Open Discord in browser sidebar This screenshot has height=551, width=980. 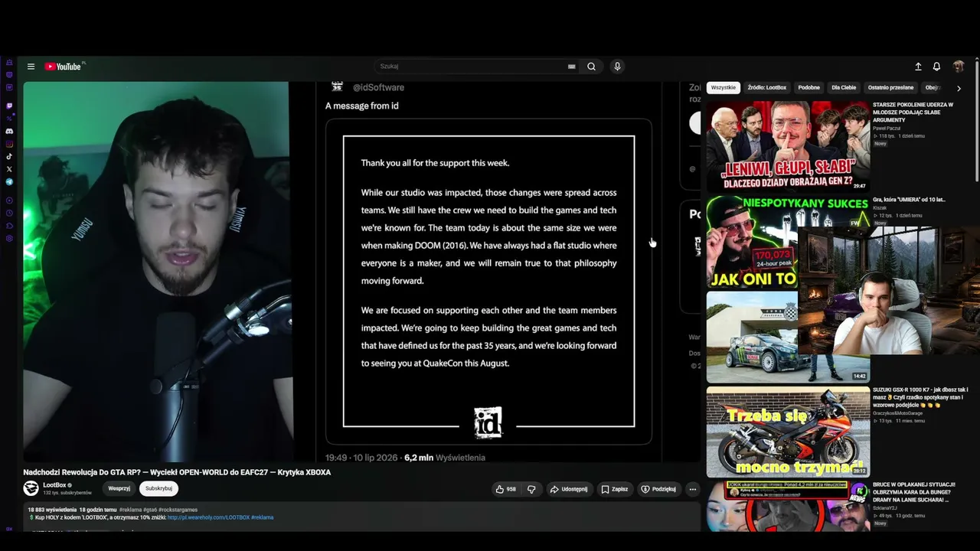[x=9, y=131]
